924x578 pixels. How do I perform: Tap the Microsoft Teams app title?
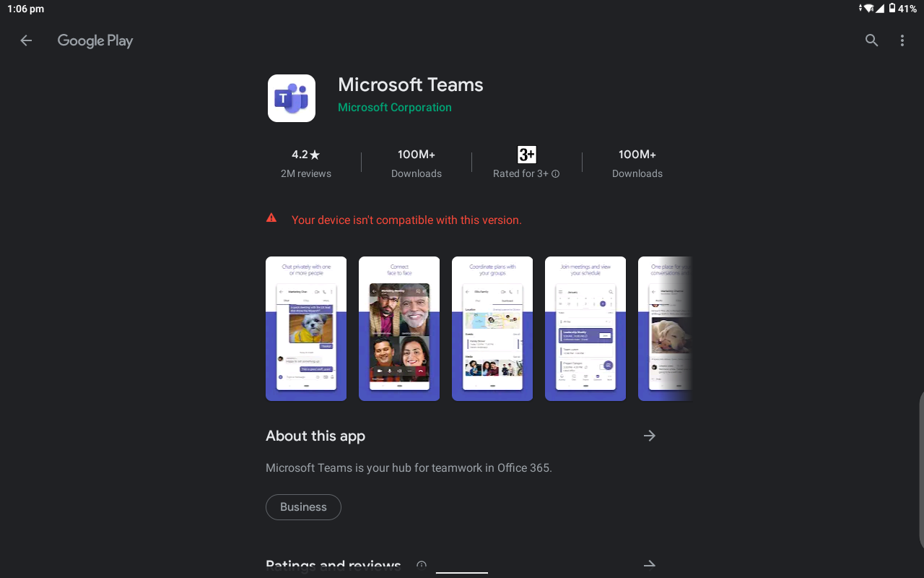411,85
